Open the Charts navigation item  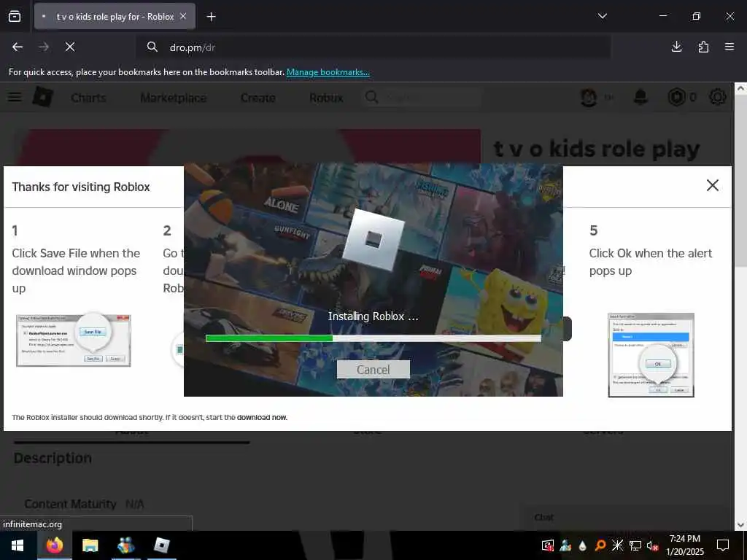pyautogui.click(x=88, y=98)
